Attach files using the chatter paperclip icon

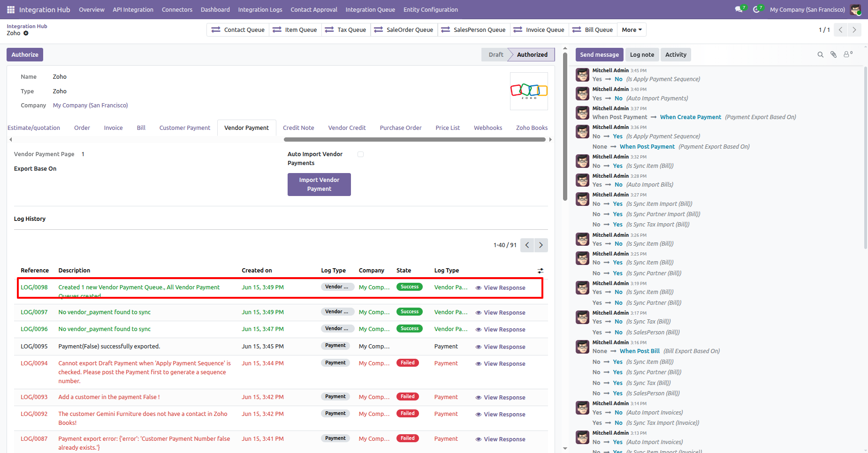coord(834,55)
